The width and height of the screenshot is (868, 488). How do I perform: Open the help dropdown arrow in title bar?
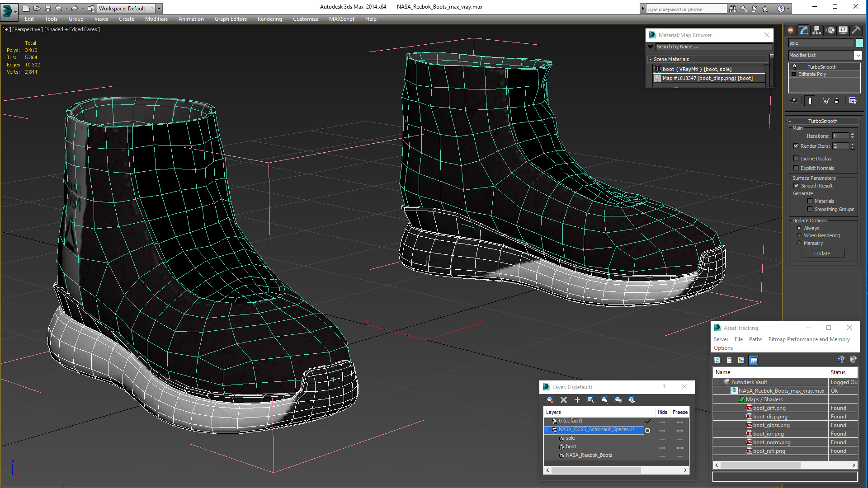789,9
